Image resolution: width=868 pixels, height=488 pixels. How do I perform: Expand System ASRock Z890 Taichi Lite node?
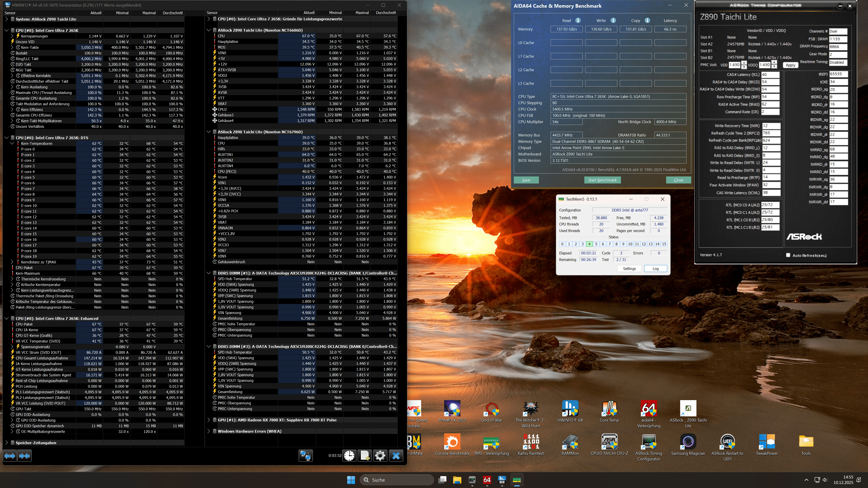[x=6, y=19]
